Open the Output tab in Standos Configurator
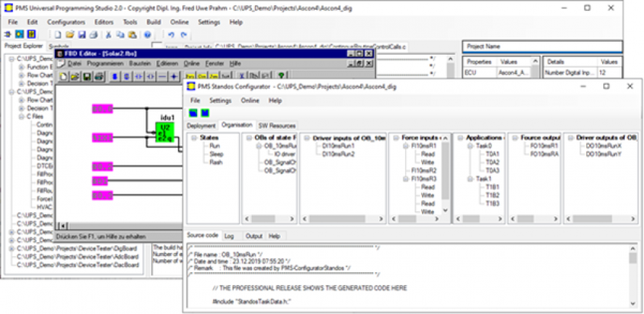 coord(254,236)
